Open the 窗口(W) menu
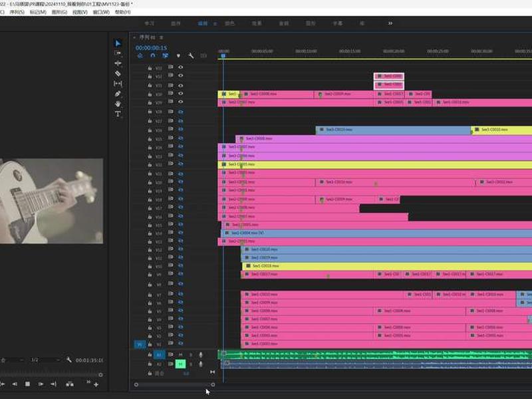 [x=101, y=12]
